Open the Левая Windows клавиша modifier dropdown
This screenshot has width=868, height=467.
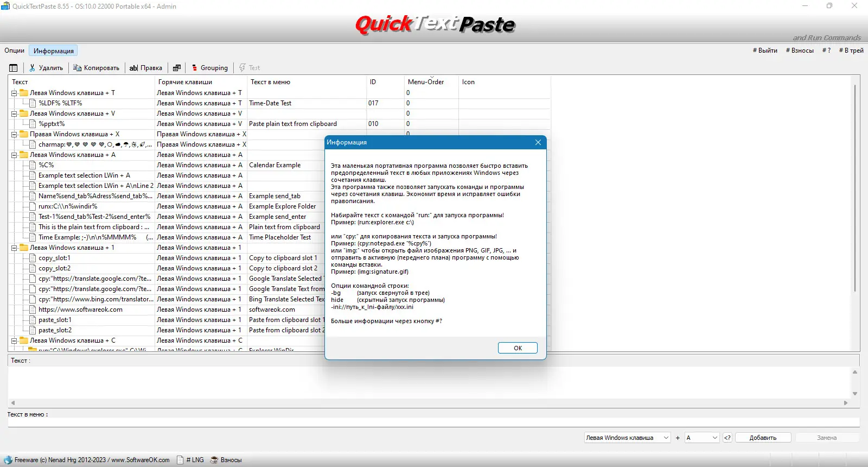(x=628, y=438)
